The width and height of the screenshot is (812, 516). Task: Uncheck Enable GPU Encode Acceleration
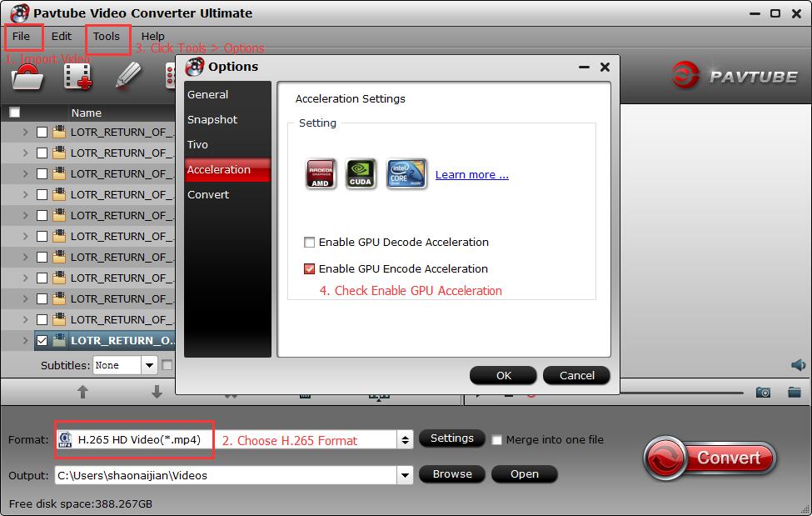pyautogui.click(x=309, y=268)
